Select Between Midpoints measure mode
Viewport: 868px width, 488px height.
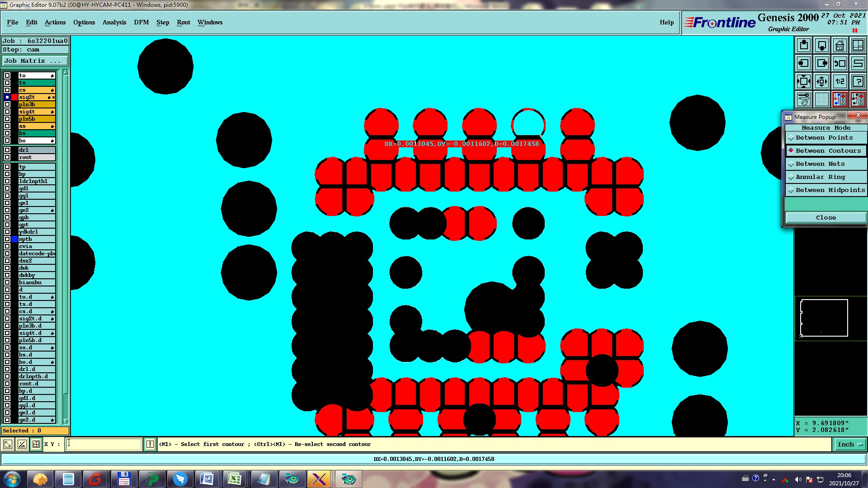[830, 190]
